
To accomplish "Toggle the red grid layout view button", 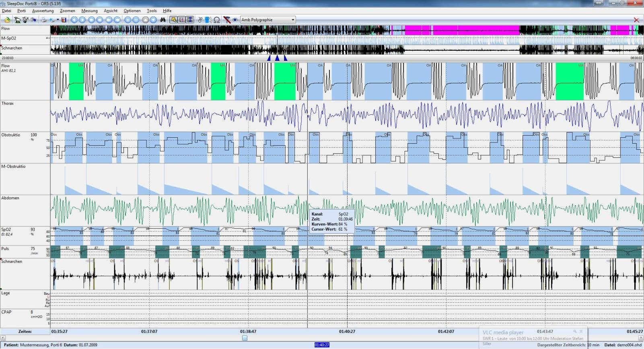I will pyautogui.click(x=182, y=20).
